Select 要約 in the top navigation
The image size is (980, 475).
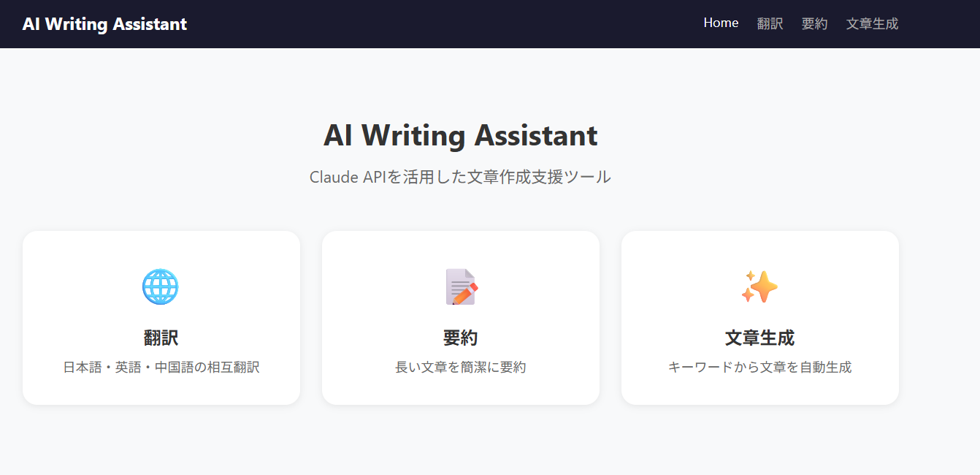click(x=814, y=23)
